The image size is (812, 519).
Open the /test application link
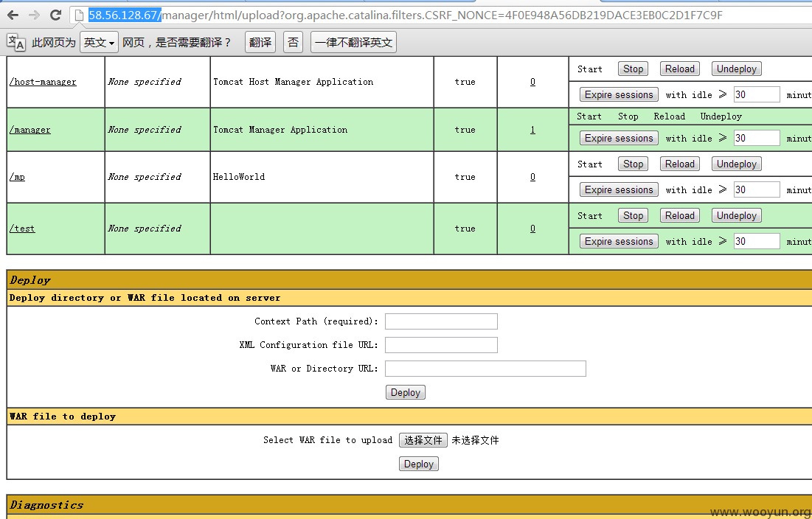point(22,229)
